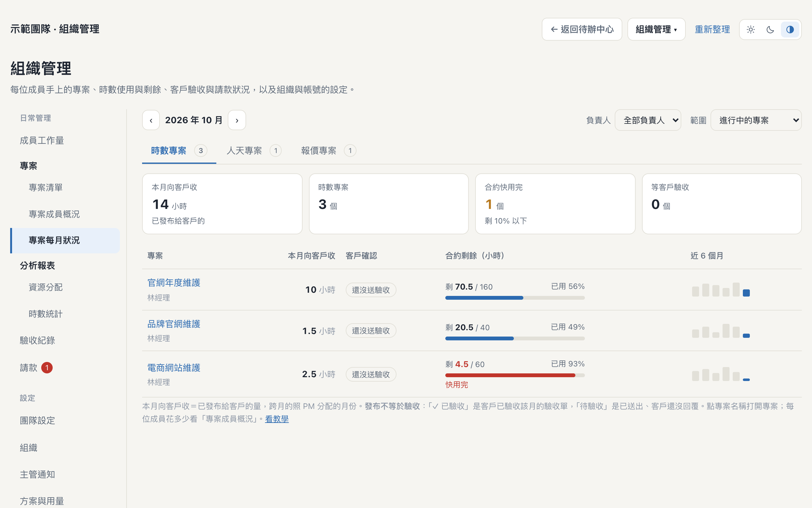Click the 重新整理 link
This screenshot has height=508, width=812.
click(x=712, y=29)
